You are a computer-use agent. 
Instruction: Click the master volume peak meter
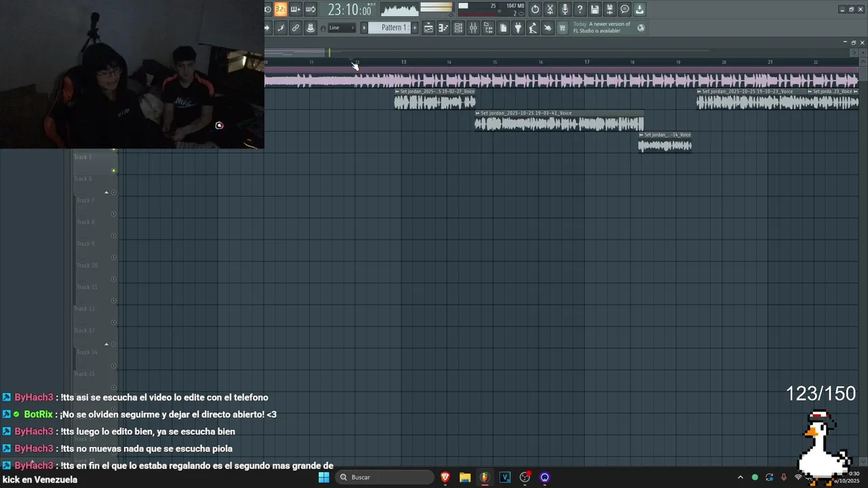click(436, 7)
